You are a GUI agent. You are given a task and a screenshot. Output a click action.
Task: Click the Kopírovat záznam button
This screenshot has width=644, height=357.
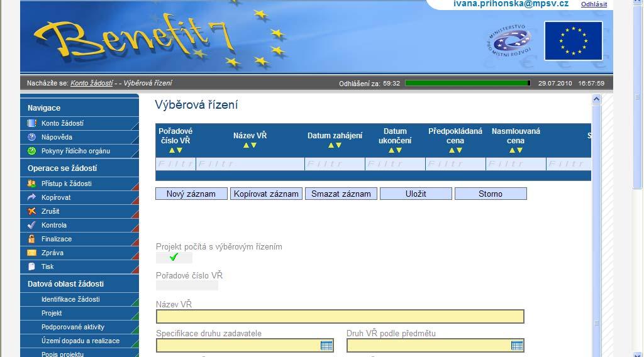click(x=266, y=194)
